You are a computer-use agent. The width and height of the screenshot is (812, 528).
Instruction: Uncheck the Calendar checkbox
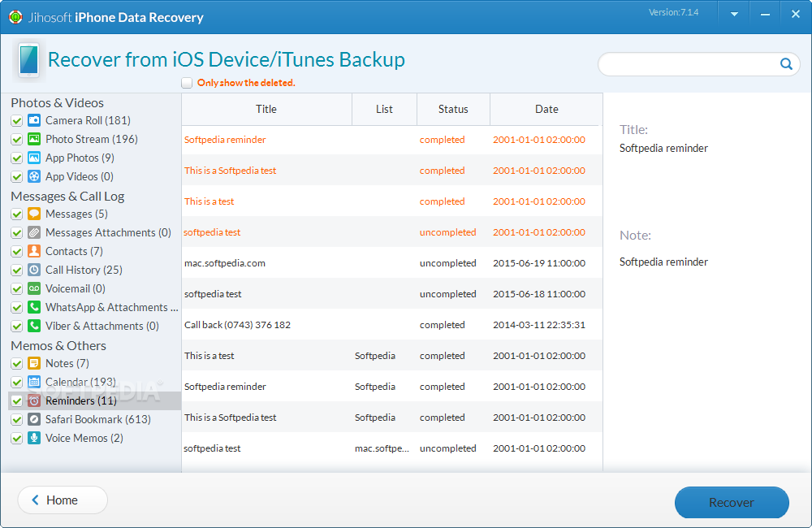click(x=16, y=382)
